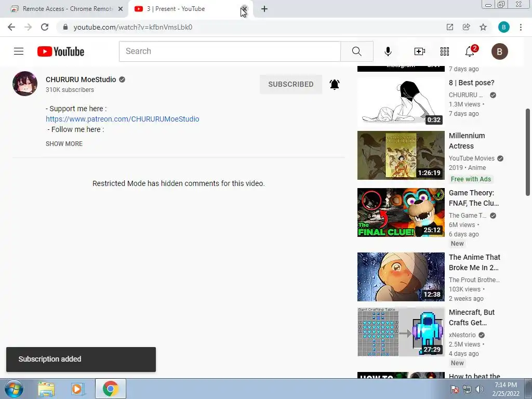Viewport: 532px width, 399px height.
Task: Open the network tray icon
Action: [467, 389]
